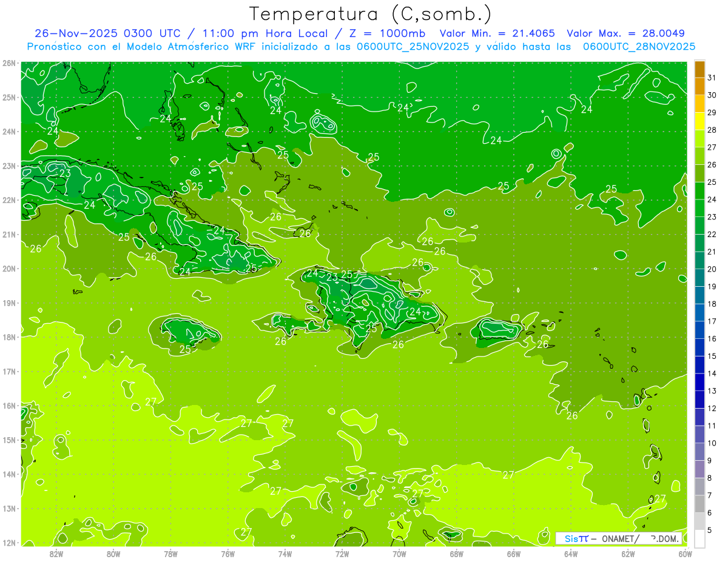Click the colorbar label "21"
Image resolution: width=728 pixels, height=562 pixels.
pyautogui.click(x=712, y=252)
